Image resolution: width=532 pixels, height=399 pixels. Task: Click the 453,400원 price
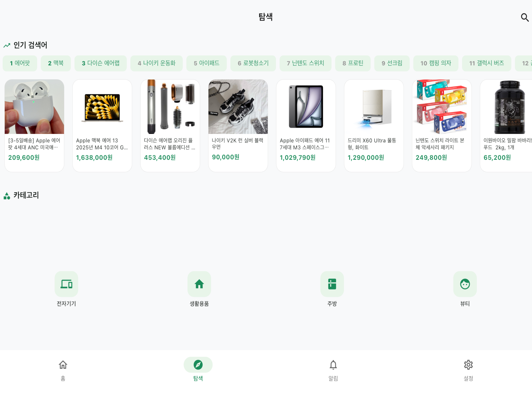(x=160, y=158)
